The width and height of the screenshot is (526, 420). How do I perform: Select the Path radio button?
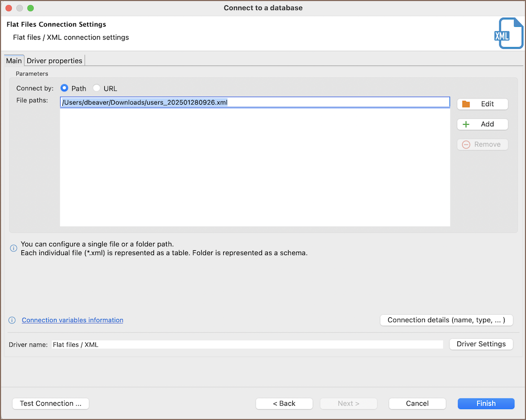coord(65,89)
